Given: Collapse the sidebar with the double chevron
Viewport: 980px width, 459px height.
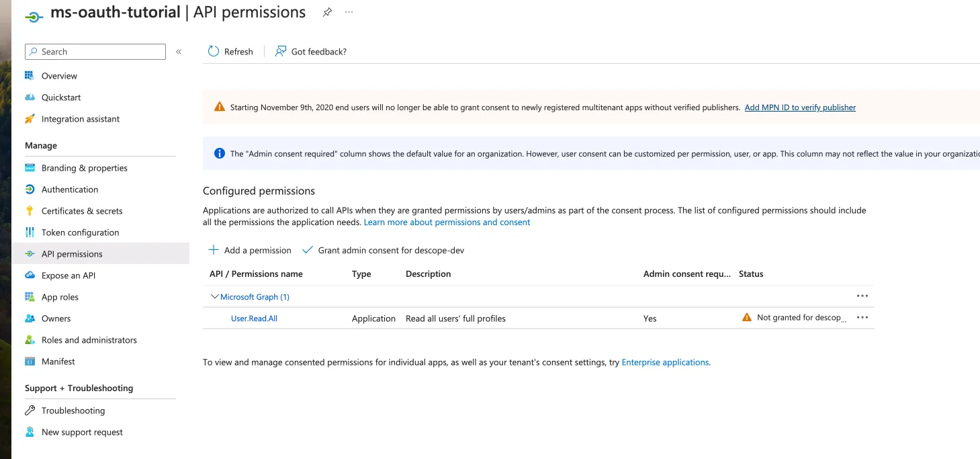Looking at the screenshot, I should (x=179, y=52).
